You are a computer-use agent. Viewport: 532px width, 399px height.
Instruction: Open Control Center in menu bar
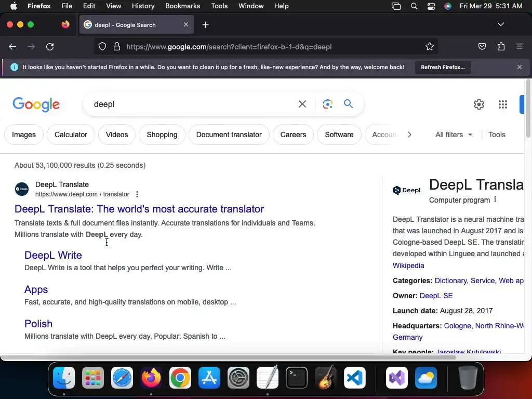click(431, 6)
